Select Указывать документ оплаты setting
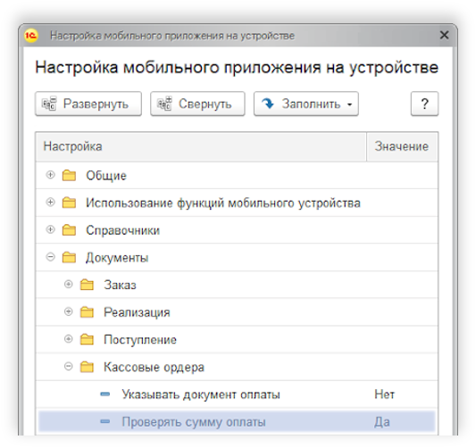Screen dimensions: 476x448 point(201,394)
